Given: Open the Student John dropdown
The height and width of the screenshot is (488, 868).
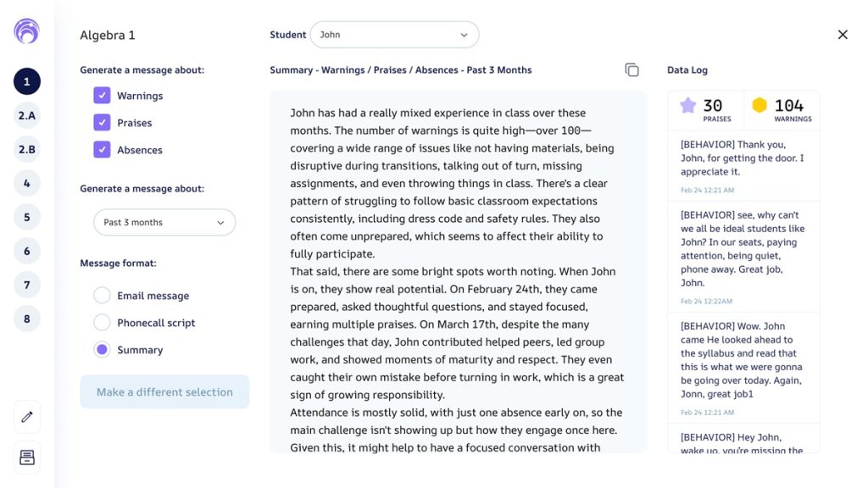Looking at the screenshot, I should point(395,35).
